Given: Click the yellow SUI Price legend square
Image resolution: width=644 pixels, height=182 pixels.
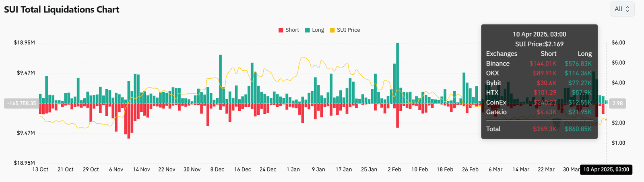Looking at the screenshot, I should click(332, 30).
